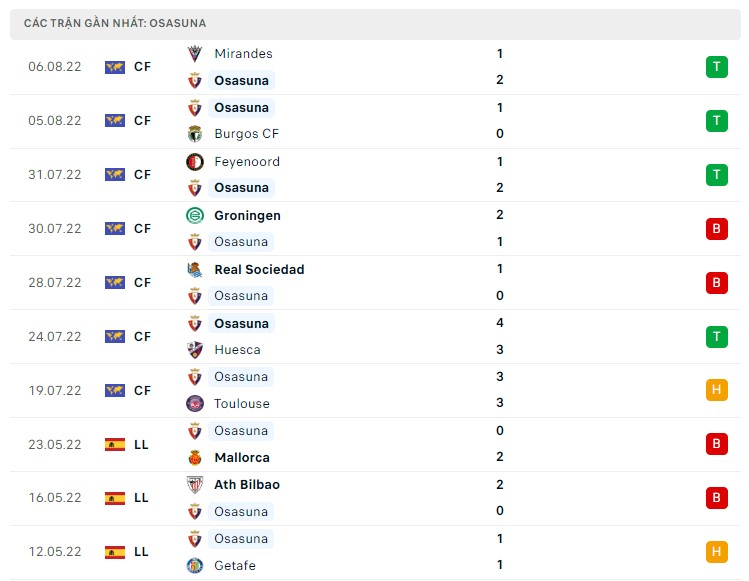Screen dimensions: 749x581
Task: Click the orange H badge for Toulouse match
Action: [716, 390]
